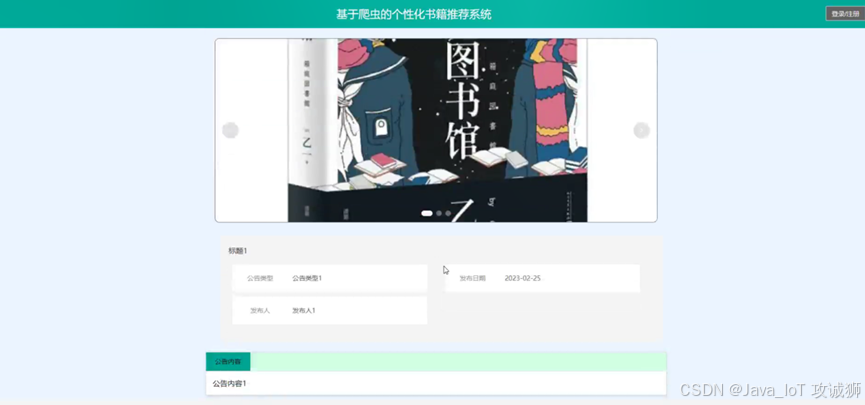Click the 发布日期 label

tap(472, 279)
